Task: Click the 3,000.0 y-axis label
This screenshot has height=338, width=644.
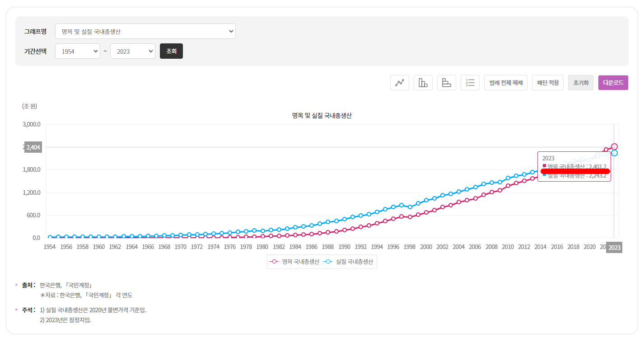Action: click(x=32, y=124)
